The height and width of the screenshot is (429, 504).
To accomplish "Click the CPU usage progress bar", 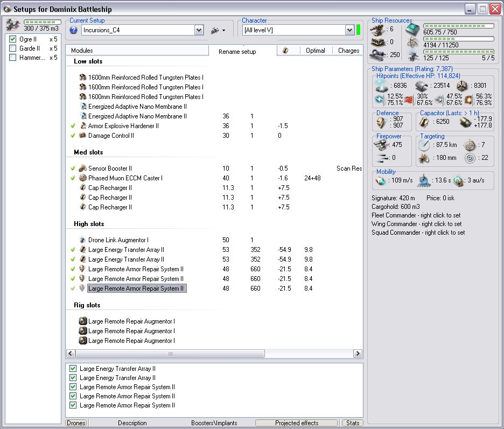I will (459, 26).
